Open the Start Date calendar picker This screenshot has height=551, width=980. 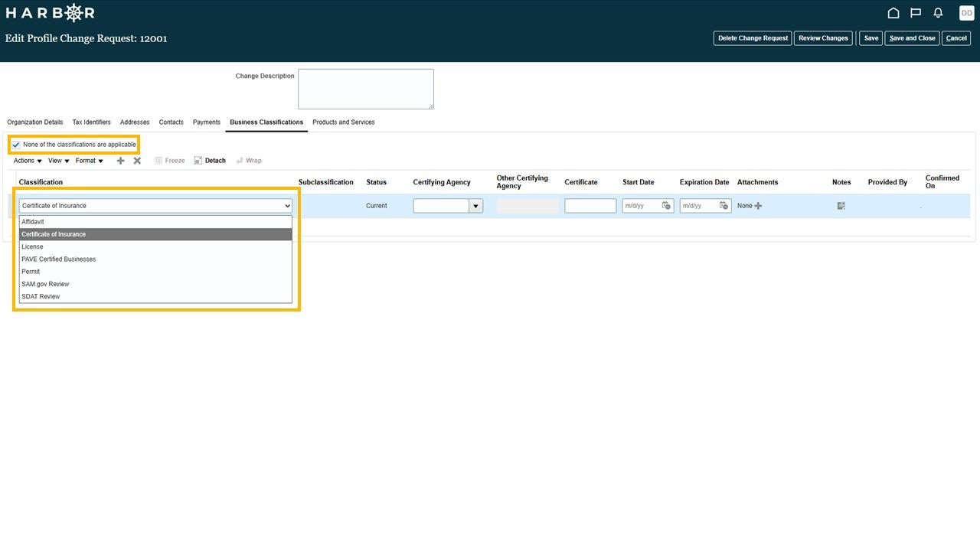coord(666,206)
